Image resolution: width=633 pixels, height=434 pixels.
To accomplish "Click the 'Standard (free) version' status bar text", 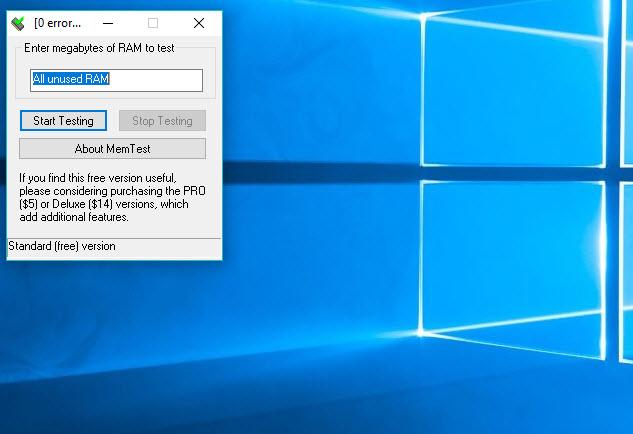I will pos(62,246).
